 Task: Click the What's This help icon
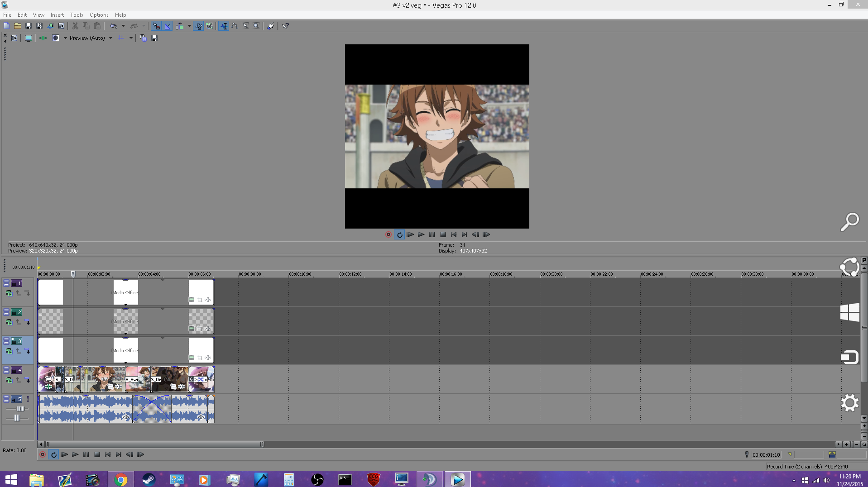[x=285, y=26]
